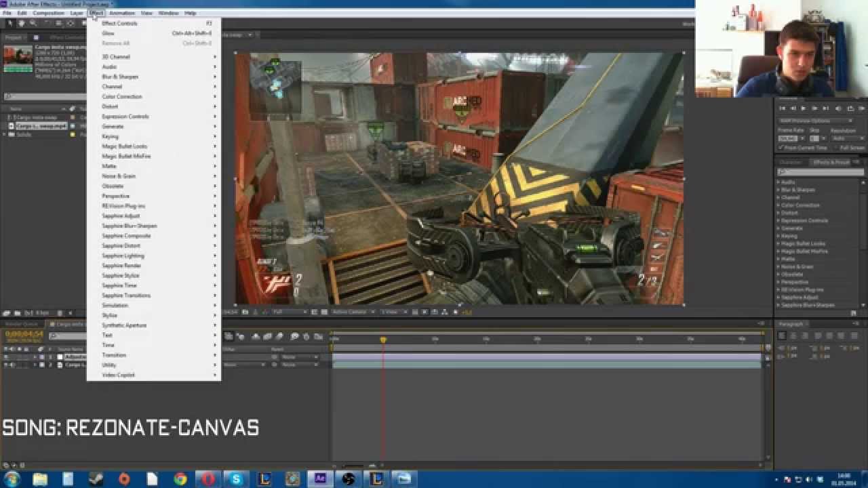Switch to the Render Queue tab

coord(22,325)
